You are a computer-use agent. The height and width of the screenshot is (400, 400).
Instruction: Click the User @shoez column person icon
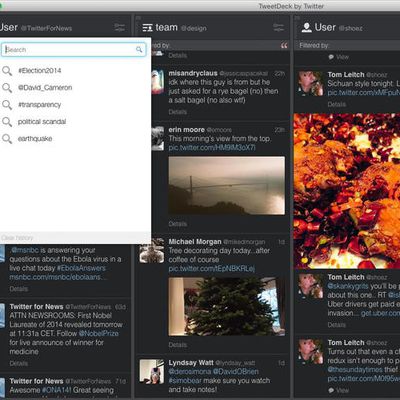pyautogui.click(x=306, y=28)
